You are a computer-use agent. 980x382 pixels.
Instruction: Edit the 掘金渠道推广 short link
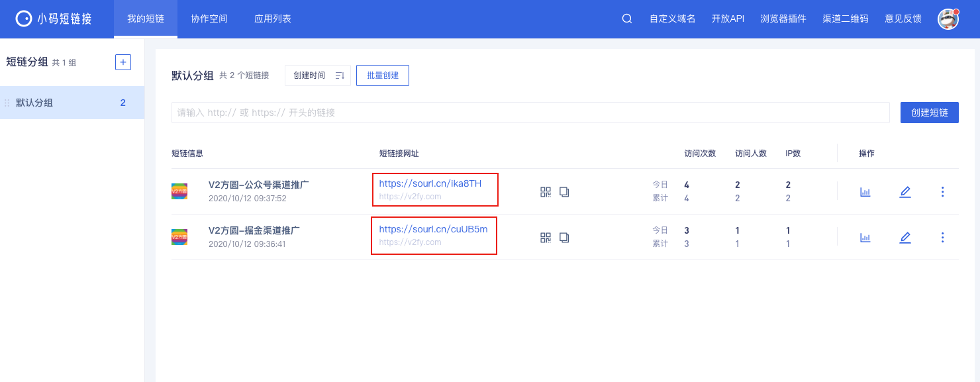tap(905, 237)
